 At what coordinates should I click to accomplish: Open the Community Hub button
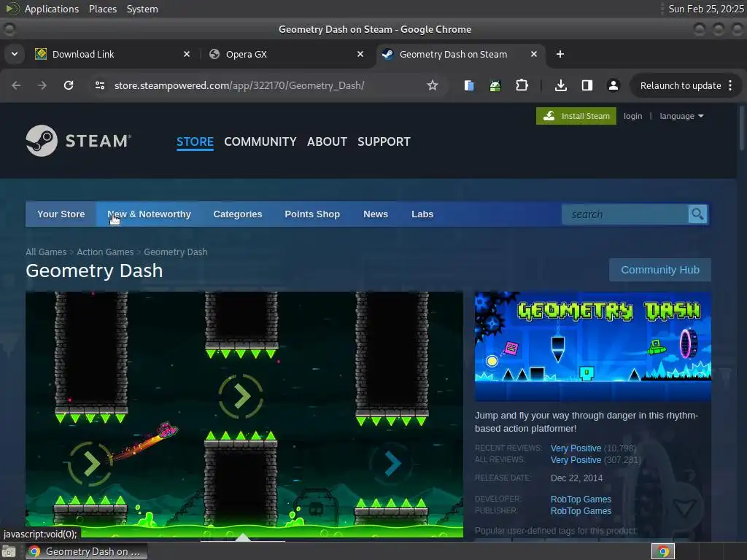tap(659, 270)
